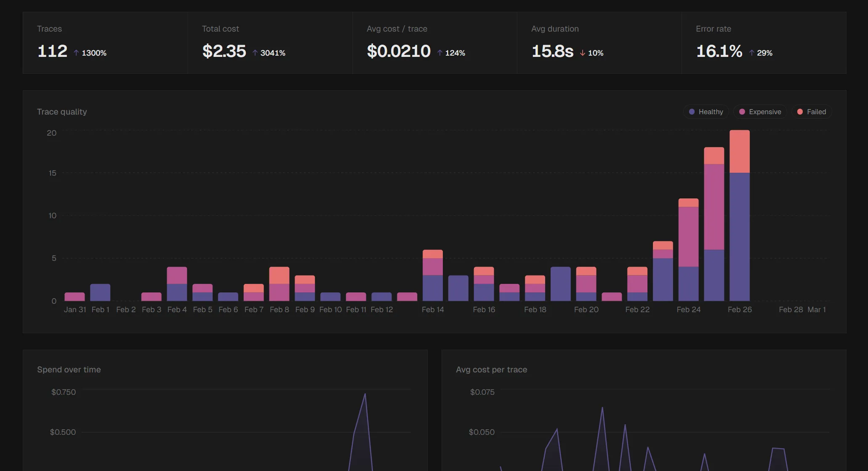Open the Traces metric card
The height and width of the screenshot is (471, 868).
point(105,42)
